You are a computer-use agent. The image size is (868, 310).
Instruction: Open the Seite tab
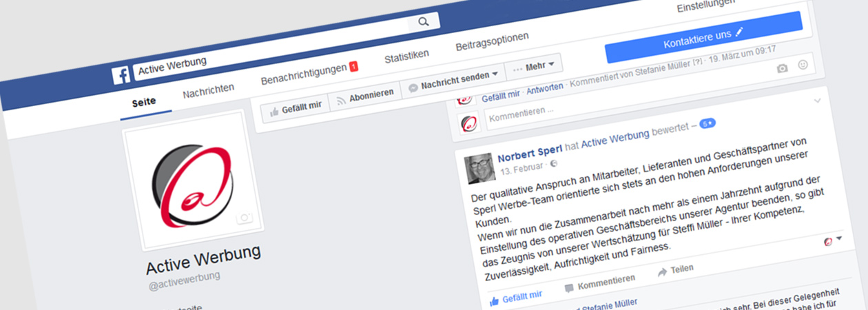pyautogui.click(x=144, y=102)
